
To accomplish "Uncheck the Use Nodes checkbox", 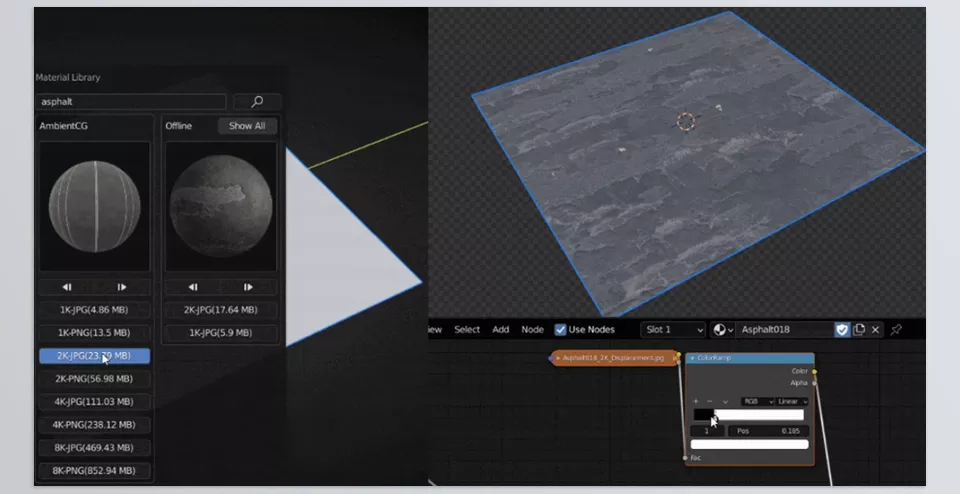I will pos(561,330).
